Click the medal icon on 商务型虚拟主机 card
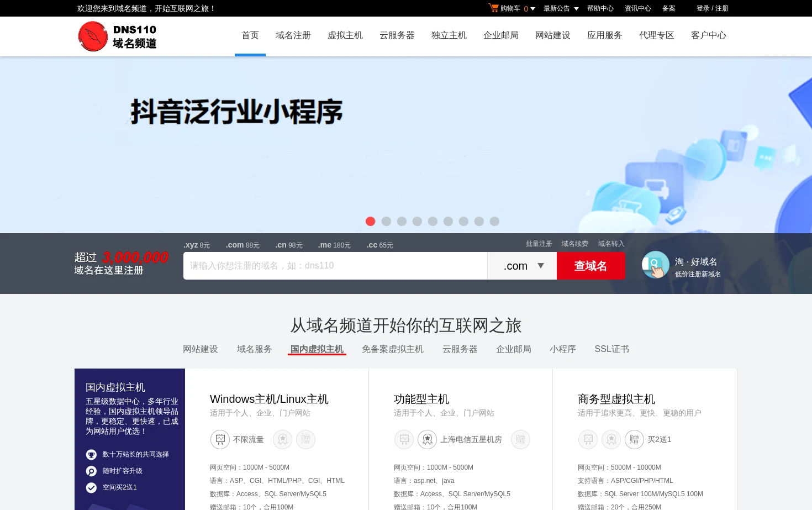 (611, 440)
